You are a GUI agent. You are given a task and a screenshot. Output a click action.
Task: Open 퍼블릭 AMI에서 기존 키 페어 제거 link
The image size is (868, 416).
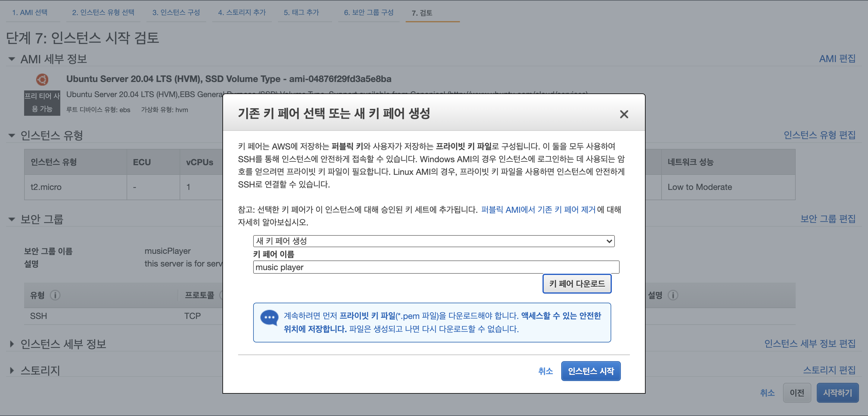point(538,210)
